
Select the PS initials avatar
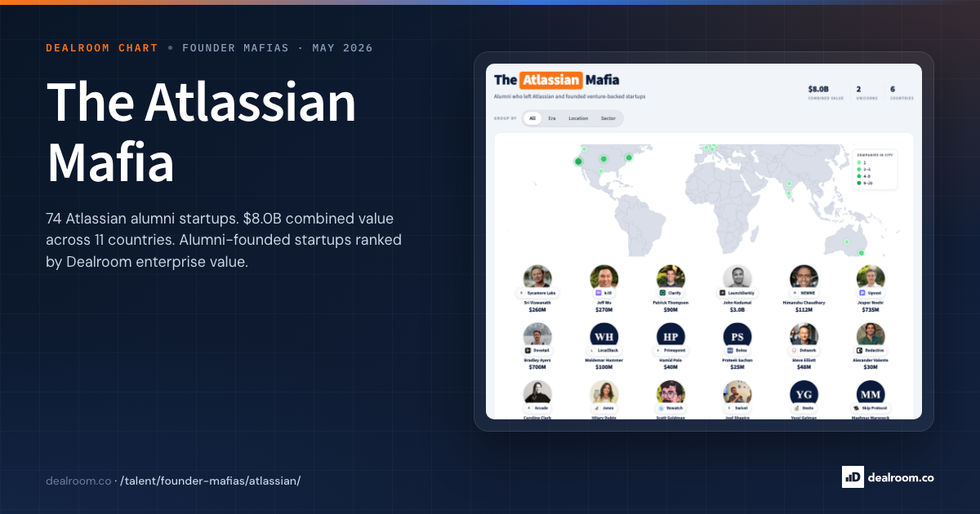pos(737,335)
